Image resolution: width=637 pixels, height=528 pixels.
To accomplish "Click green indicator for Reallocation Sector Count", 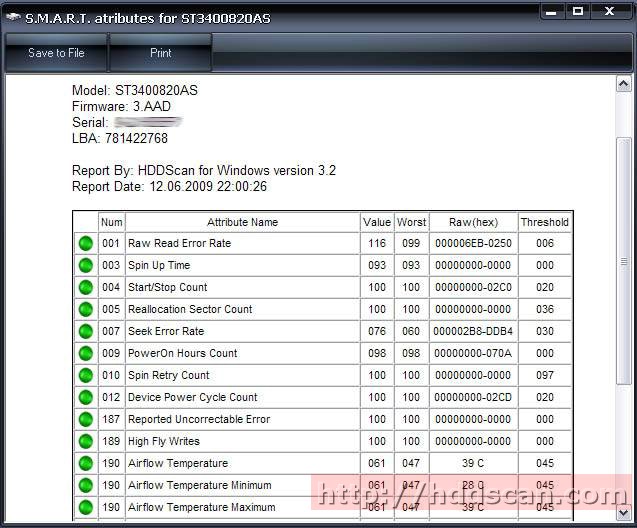I will coord(85,310).
